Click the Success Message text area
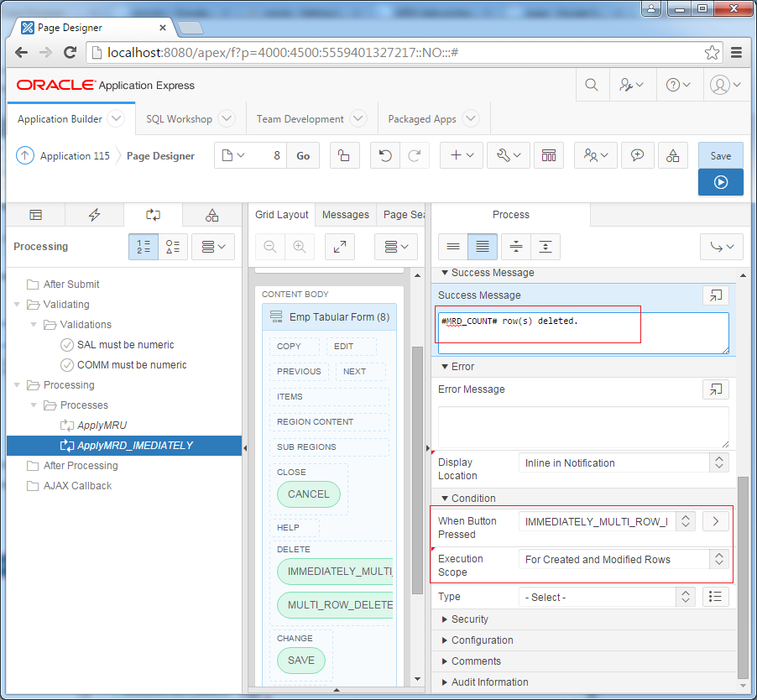The height and width of the screenshot is (700, 757). [x=583, y=333]
